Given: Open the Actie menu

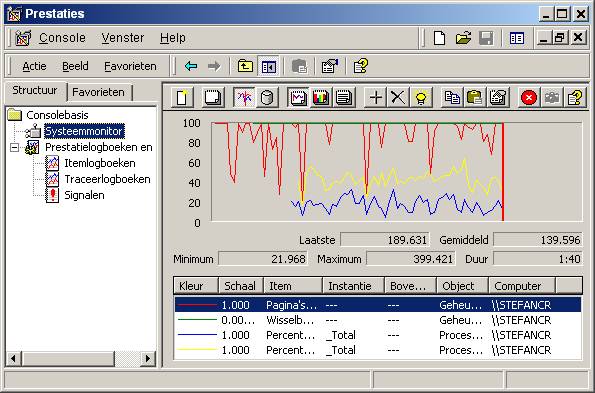Looking at the screenshot, I should pos(34,66).
